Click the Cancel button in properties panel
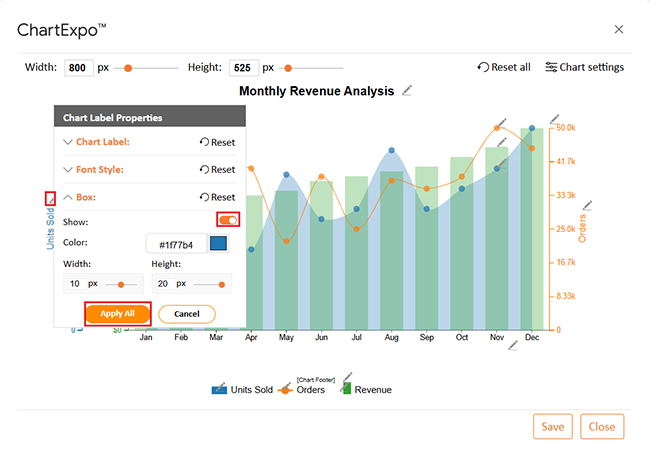This screenshot has height=460, width=650. pos(186,314)
